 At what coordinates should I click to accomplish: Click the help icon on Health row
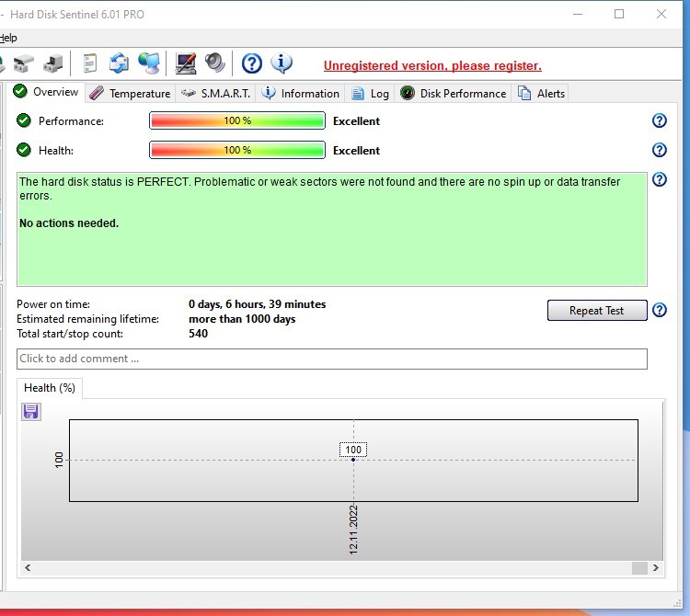[x=660, y=150]
